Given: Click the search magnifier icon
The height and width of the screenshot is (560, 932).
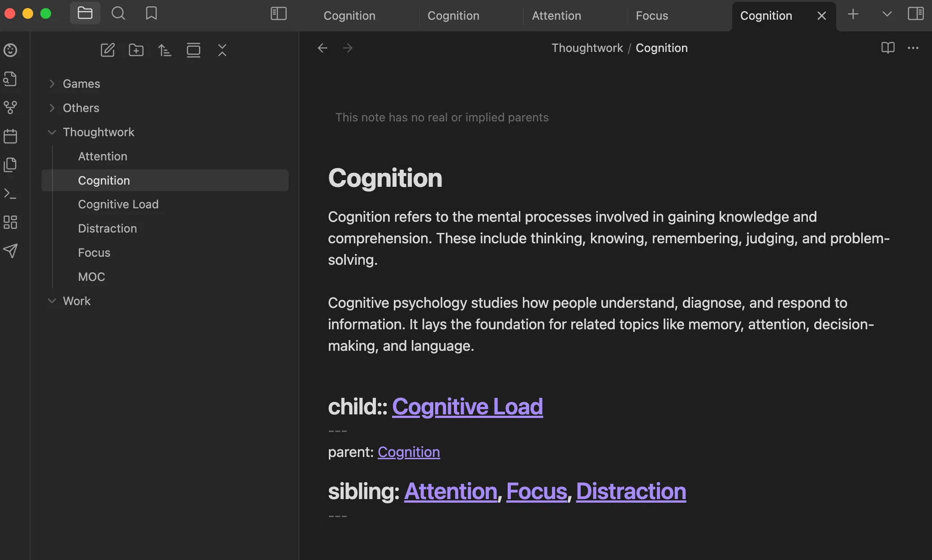Looking at the screenshot, I should coord(118,13).
